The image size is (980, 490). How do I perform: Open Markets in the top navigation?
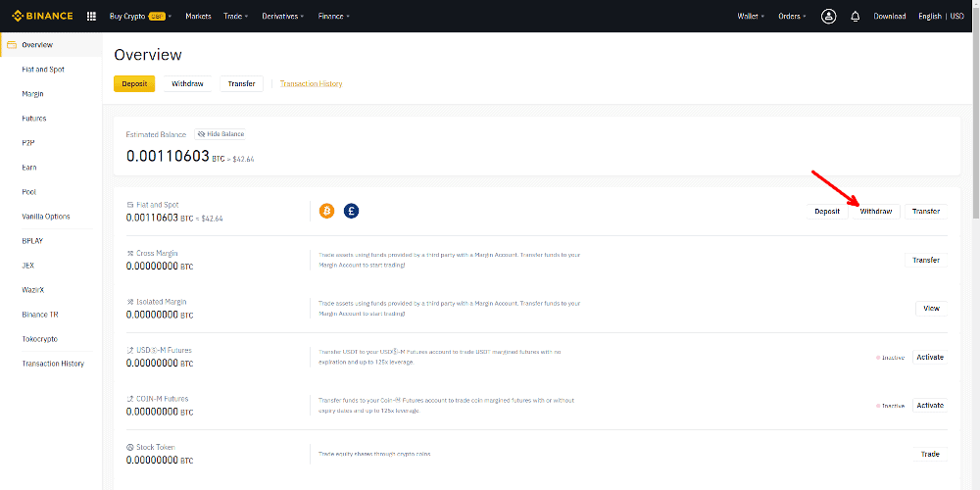coord(198,17)
